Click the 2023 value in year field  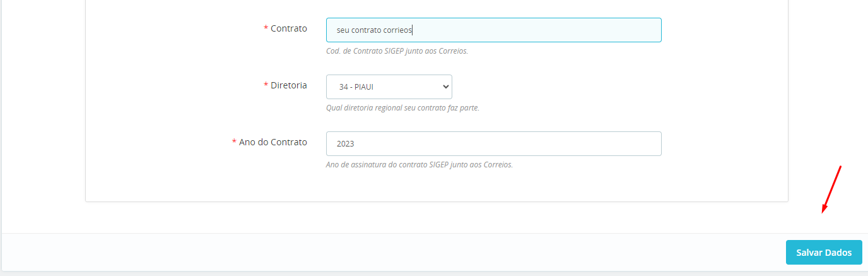coord(345,143)
